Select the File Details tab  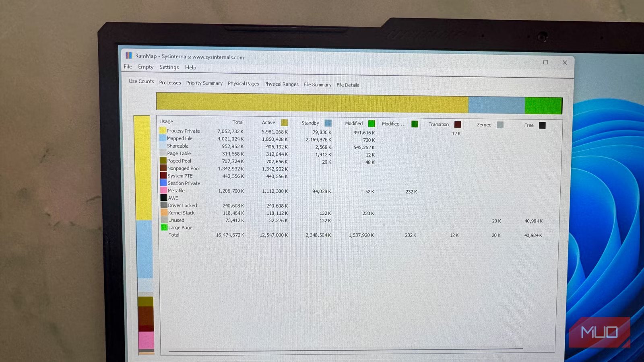[348, 85]
